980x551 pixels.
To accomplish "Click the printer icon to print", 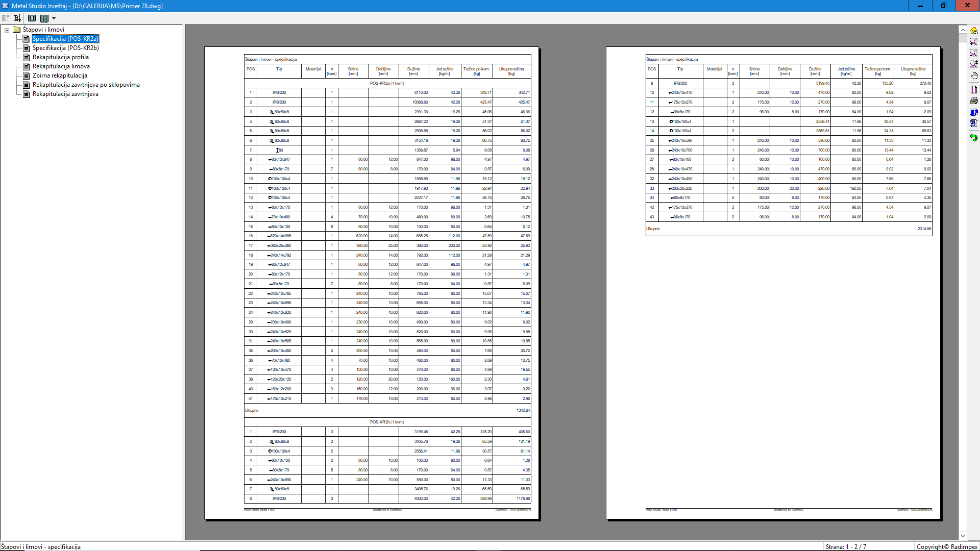I will point(974,101).
